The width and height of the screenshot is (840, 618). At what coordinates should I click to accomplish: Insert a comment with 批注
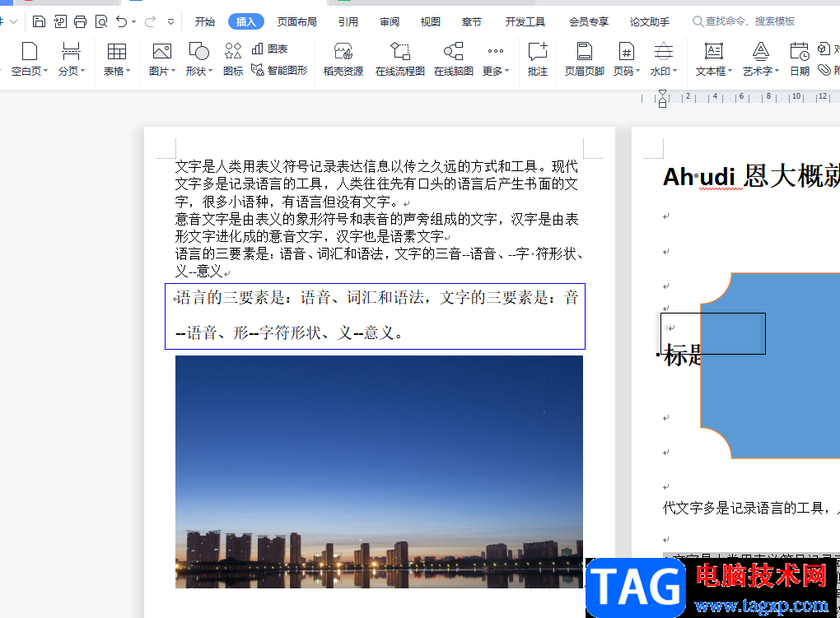pos(538,59)
